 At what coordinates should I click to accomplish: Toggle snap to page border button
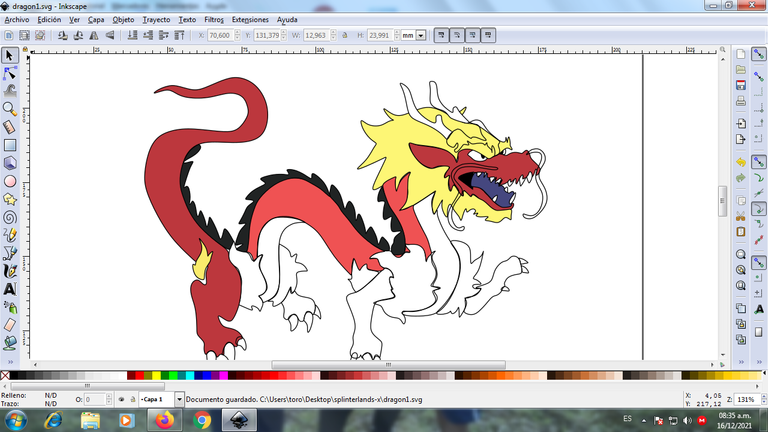click(x=759, y=332)
